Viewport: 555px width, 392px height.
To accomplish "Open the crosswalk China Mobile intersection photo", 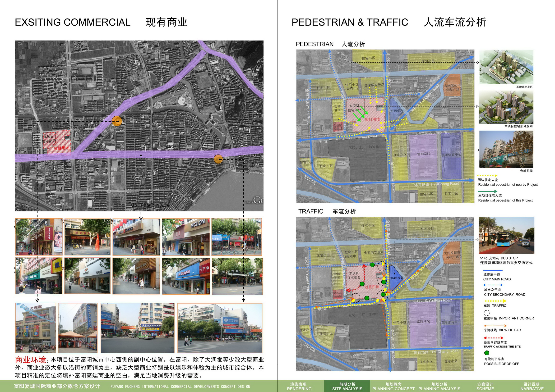I will [x=220, y=328].
